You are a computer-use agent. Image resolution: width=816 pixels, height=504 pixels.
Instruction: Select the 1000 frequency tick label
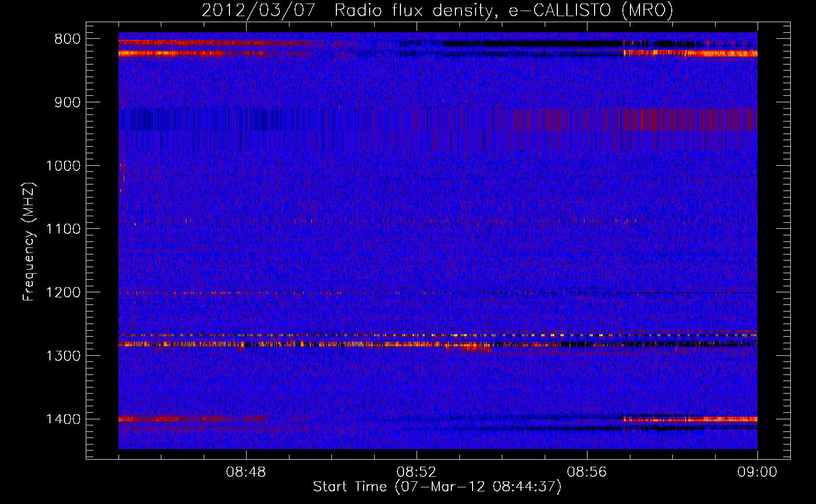click(x=63, y=166)
